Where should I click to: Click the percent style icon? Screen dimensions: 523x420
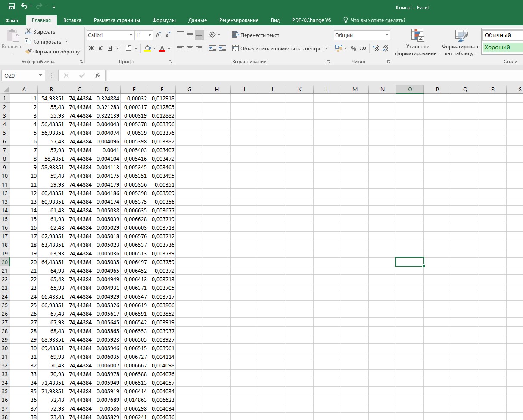(353, 48)
